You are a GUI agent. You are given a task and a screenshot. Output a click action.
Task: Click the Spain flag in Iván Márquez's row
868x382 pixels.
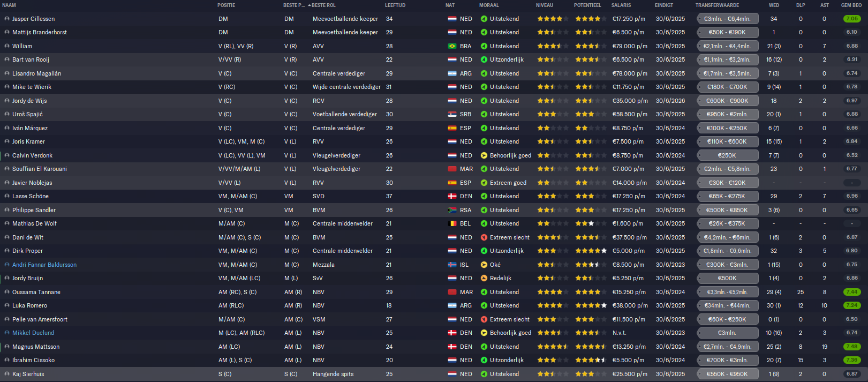click(x=452, y=128)
